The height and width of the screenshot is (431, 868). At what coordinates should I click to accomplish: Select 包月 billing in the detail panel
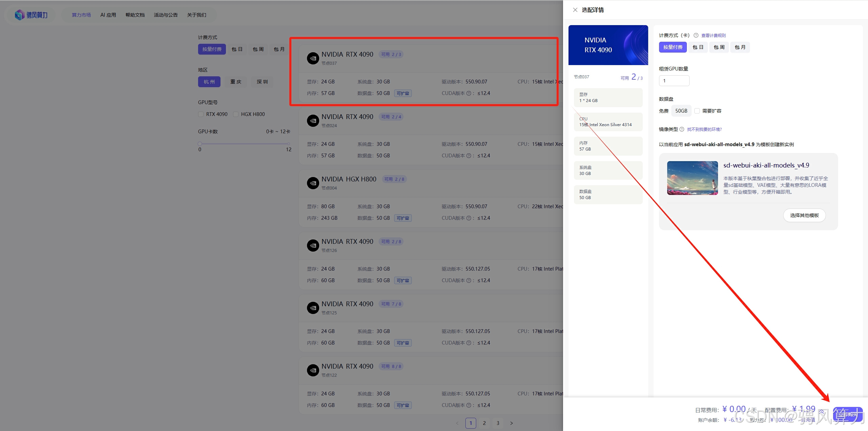(x=740, y=47)
